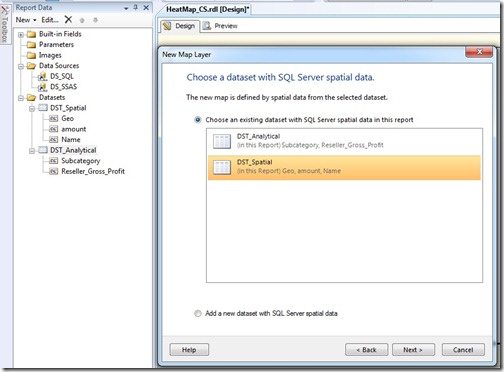The height and width of the screenshot is (372, 504).
Task: Select the 'Subcategory' field text
Action: [81, 161]
